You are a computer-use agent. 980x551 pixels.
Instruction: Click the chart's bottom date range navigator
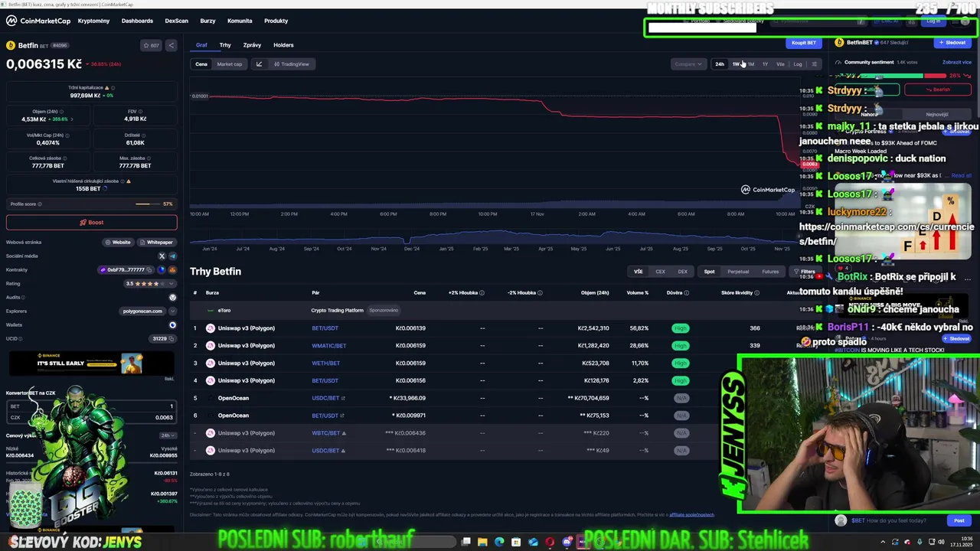click(x=493, y=237)
